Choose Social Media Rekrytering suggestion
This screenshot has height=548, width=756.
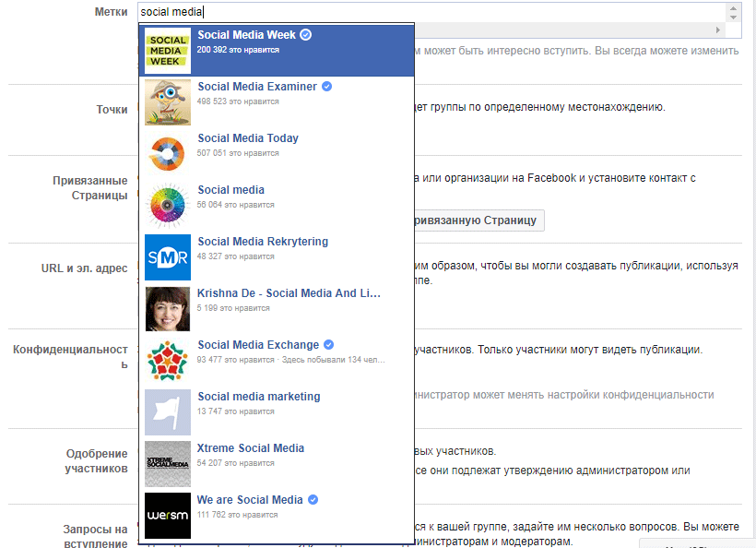tap(277, 257)
